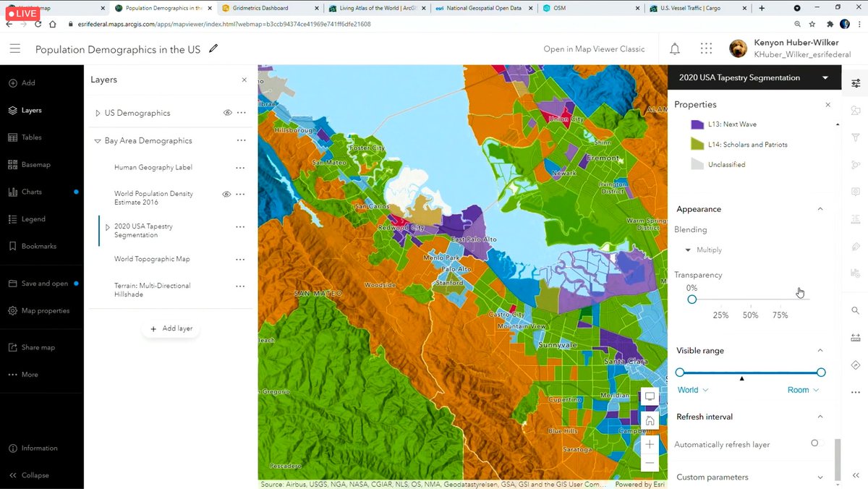Toggle visibility of US Demographics layer

[227, 113]
